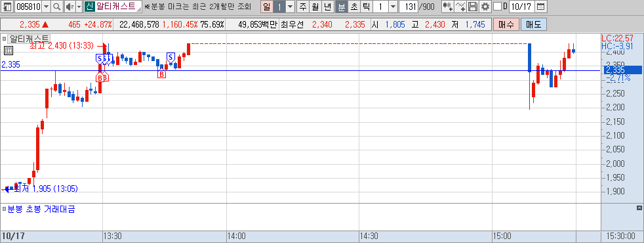Click the open price value 1,805
Screen dimensions: 644x243
pos(395,25)
